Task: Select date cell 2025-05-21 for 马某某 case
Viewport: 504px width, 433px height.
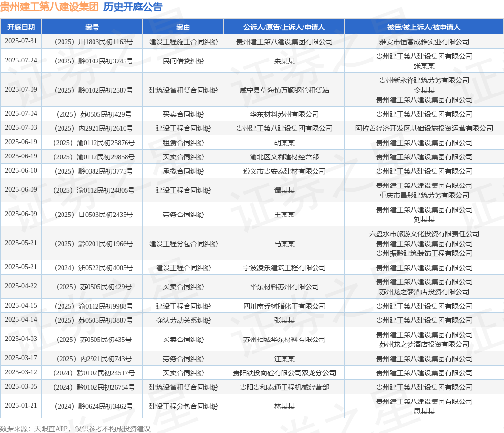Action: [21, 243]
